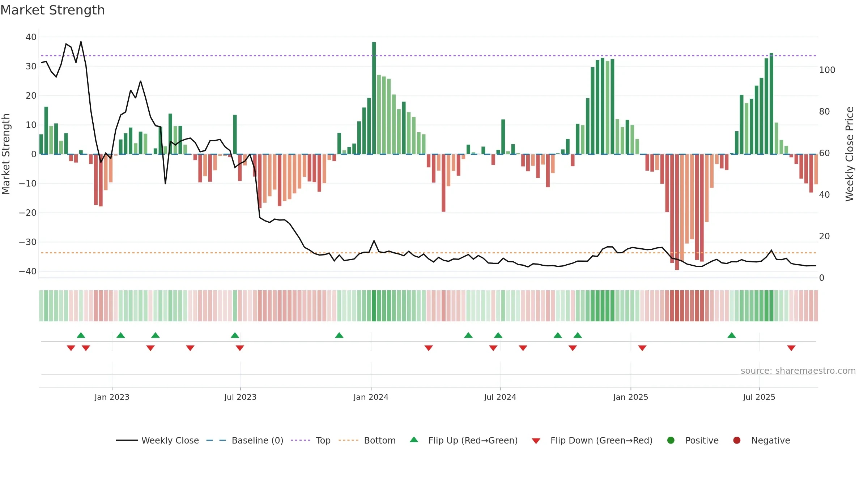Click the Jul 2025 axis label

(x=759, y=397)
